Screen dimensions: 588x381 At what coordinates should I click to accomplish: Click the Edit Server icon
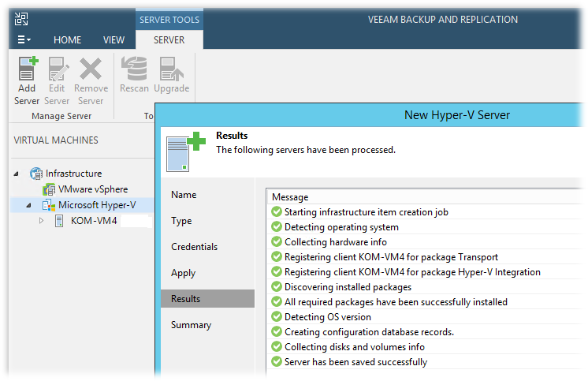pos(58,69)
